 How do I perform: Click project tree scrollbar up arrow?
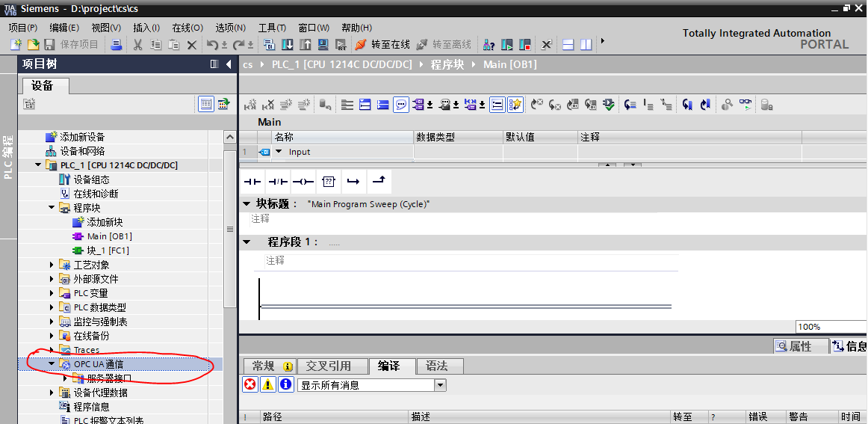click(x=230, y=137)
